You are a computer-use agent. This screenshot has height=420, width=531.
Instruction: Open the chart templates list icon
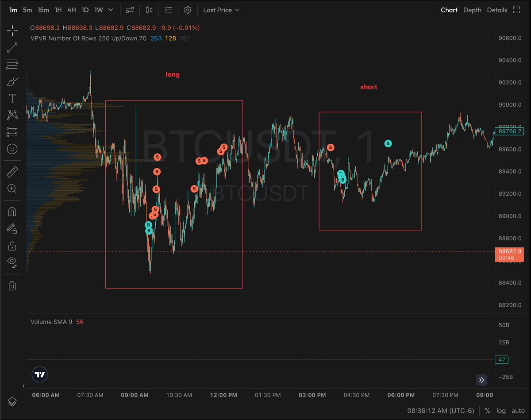pos(169,10)
